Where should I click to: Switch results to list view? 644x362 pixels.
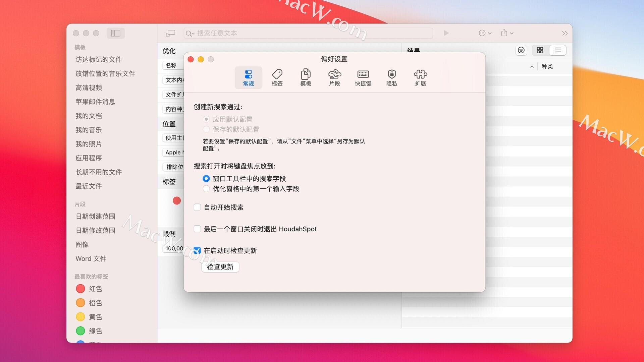click(x=558, y=50)
